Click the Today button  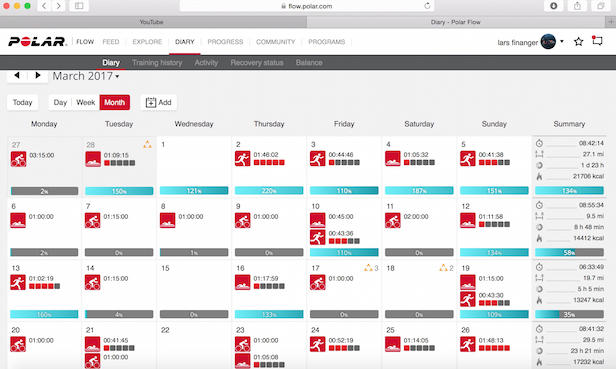click(22, 103)
